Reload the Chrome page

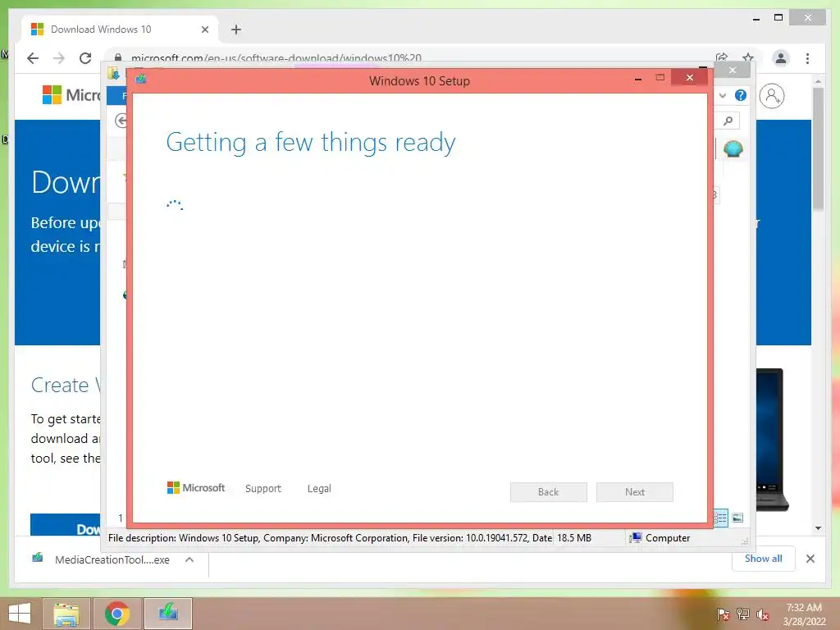[x=85, y=58]
